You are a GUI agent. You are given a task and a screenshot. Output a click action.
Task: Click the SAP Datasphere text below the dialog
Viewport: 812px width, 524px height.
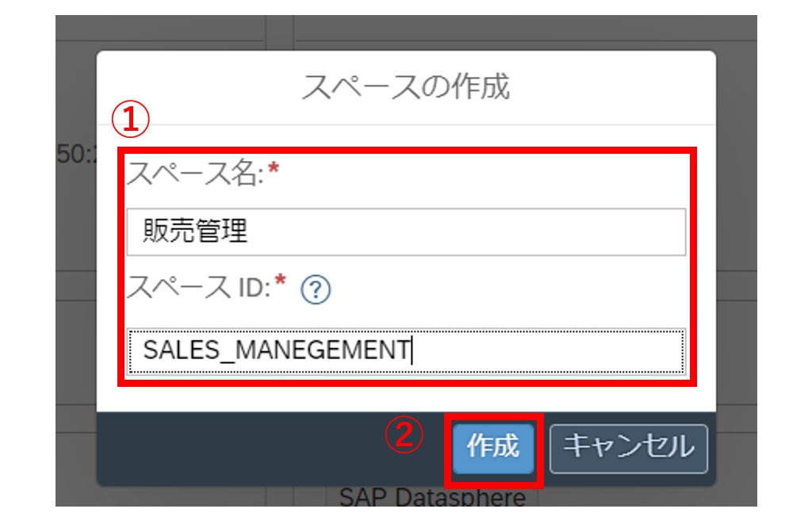(x=432, y=498)
